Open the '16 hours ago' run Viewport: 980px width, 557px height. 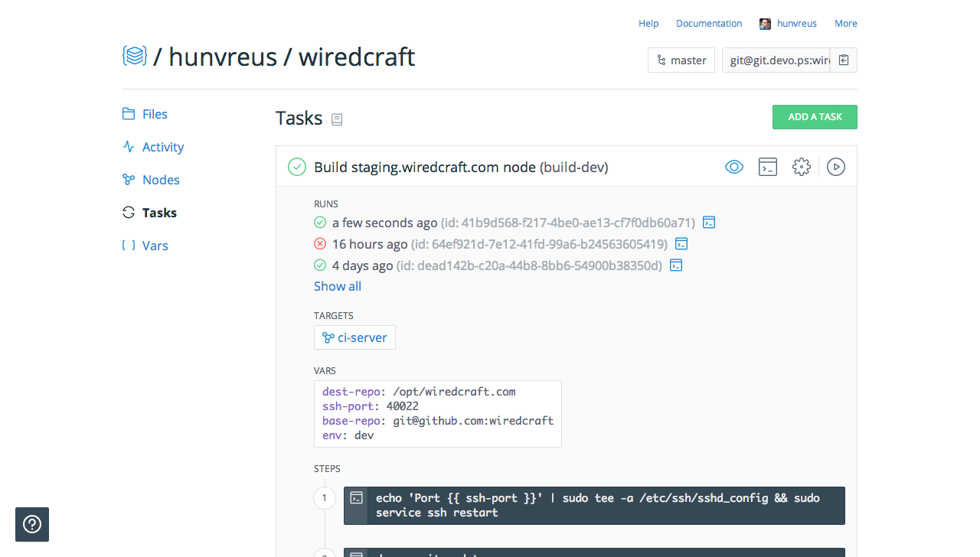click(370, 244)
